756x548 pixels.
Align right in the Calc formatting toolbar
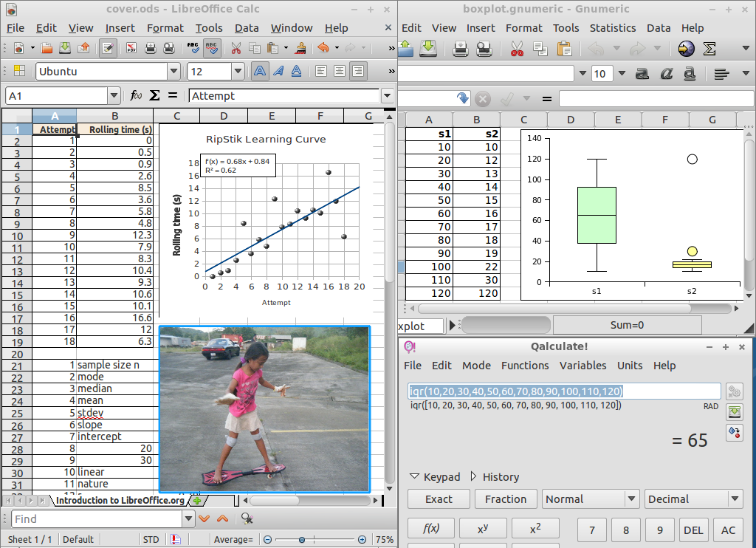tap(358, 72)
